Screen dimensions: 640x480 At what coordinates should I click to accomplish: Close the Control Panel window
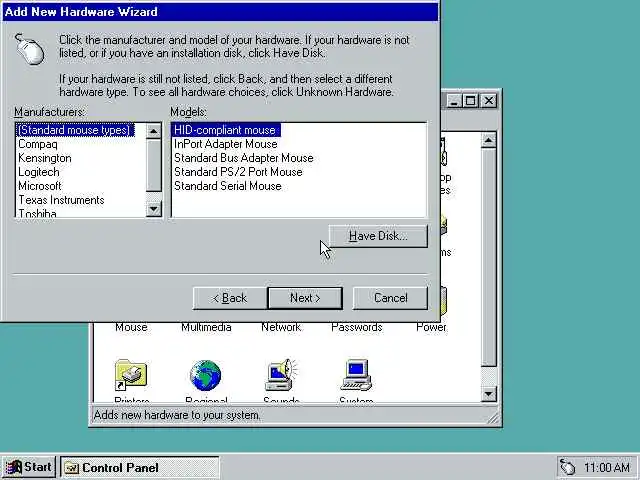click(x=489, y=100)
